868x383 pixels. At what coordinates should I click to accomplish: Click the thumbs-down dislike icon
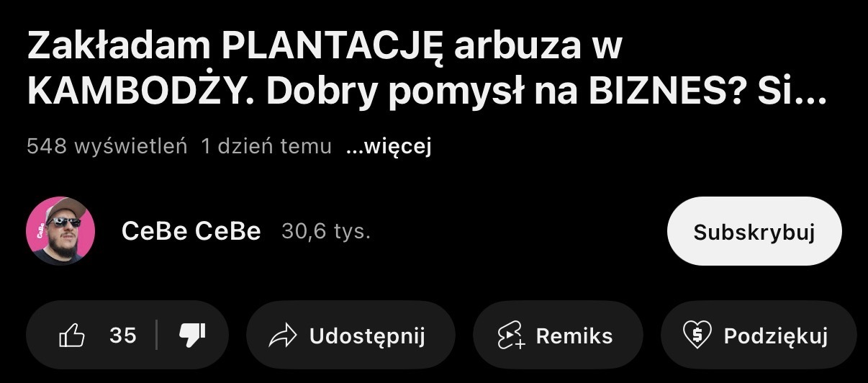tap(192, 335)
